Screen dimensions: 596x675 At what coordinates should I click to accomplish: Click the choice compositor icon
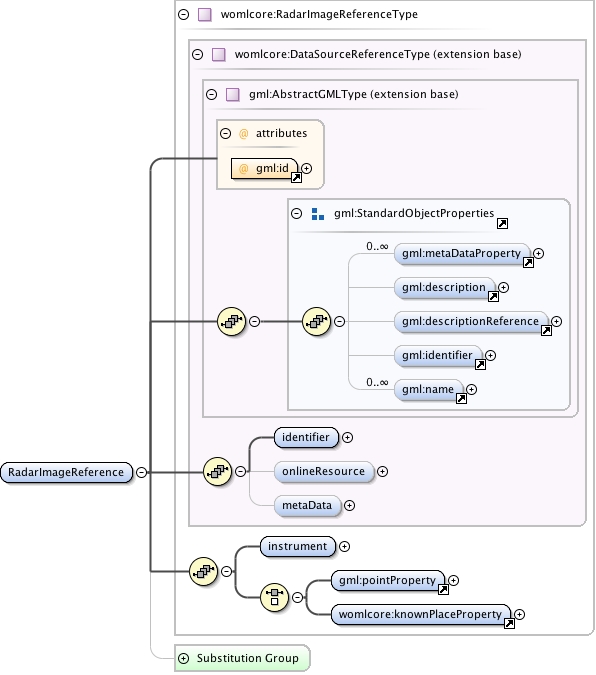click(x=274, y=598)
